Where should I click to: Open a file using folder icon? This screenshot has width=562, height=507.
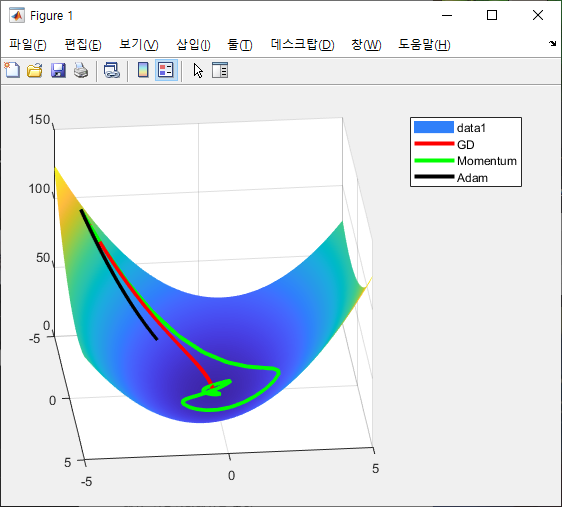click(35, 70)
